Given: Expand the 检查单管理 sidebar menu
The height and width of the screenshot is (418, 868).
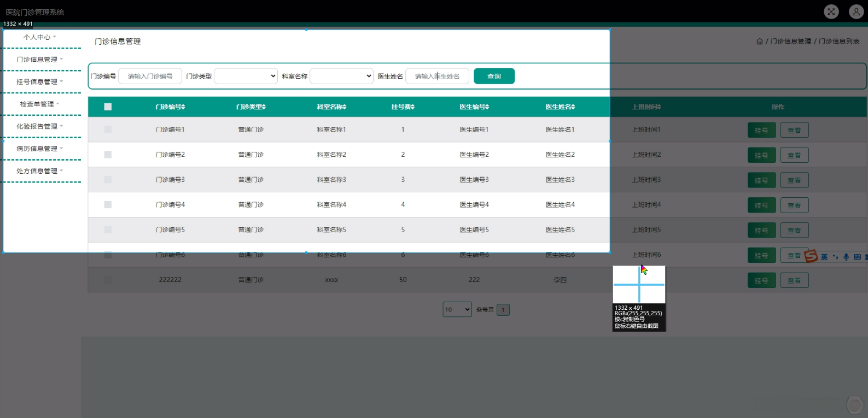Looking at the screenshot, I should pyautogui.click(x=40, y=104).
